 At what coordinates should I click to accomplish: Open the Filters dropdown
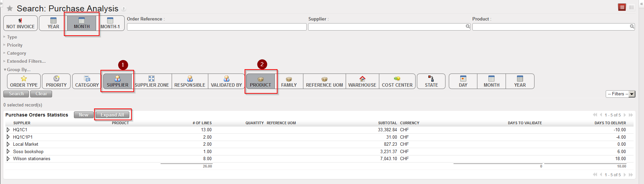click(620, 94)
